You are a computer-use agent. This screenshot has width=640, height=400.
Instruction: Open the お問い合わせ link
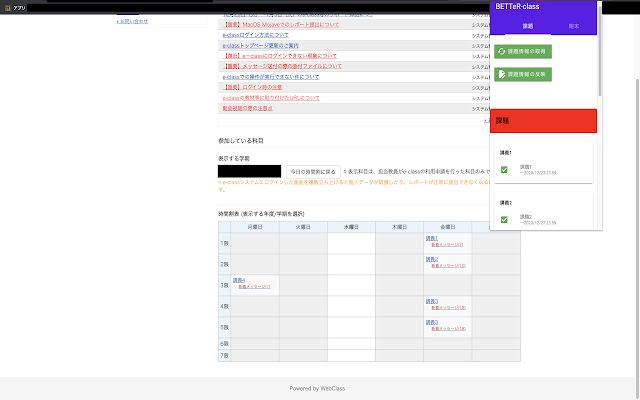[x=132, y=21]
